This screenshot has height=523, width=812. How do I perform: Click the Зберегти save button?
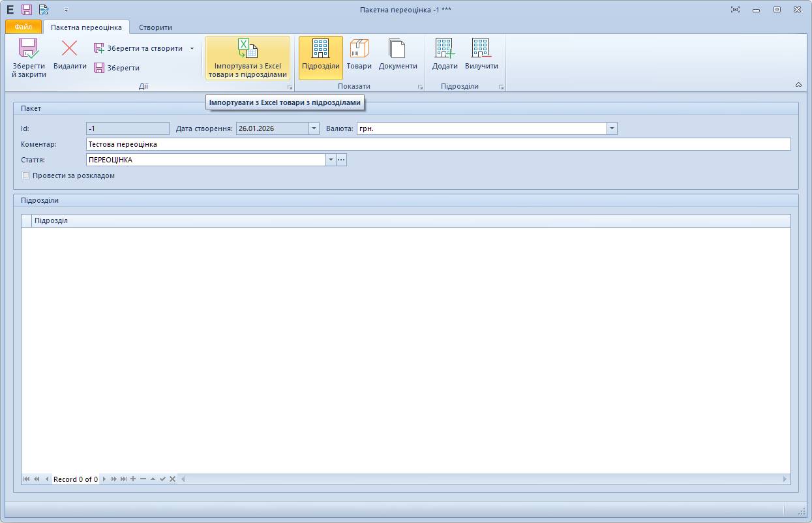point(117,68)
